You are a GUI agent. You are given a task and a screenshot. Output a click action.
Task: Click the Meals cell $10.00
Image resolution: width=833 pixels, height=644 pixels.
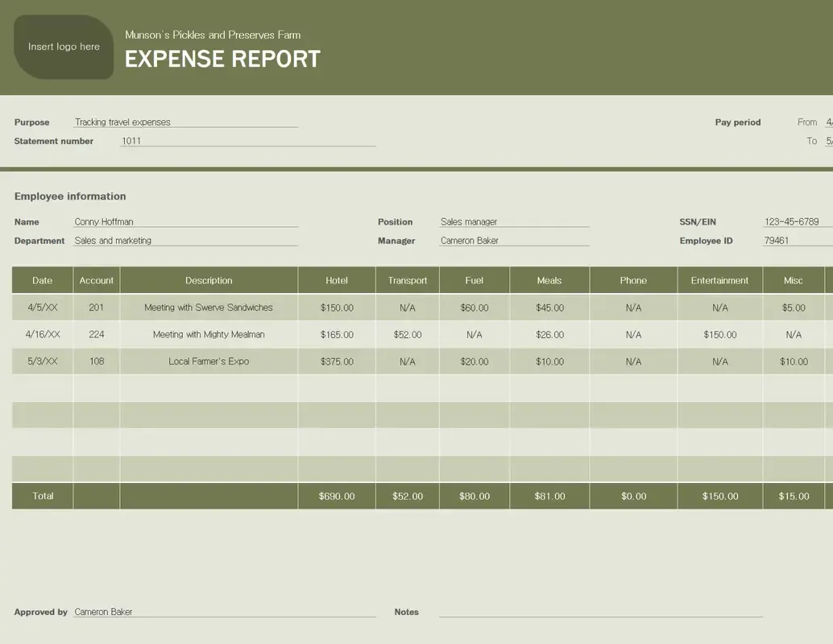click(549, 361)
